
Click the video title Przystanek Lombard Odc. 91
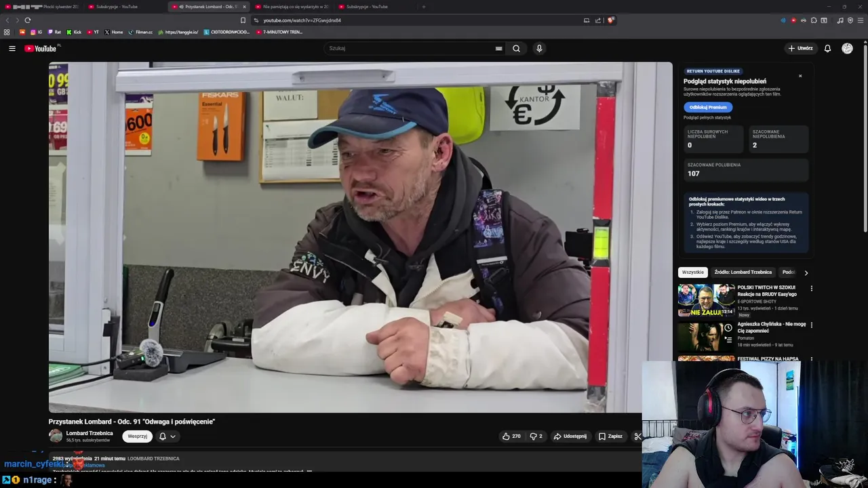tap(132, 422)
